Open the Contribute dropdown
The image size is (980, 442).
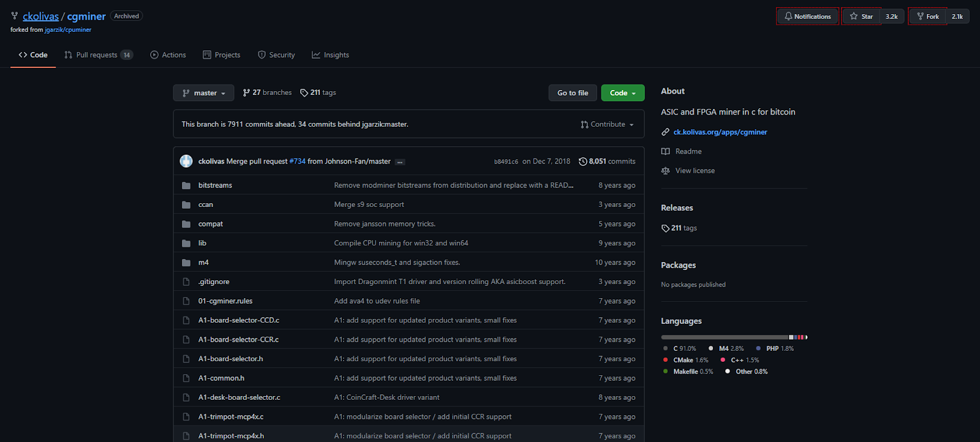coord(608,124)
